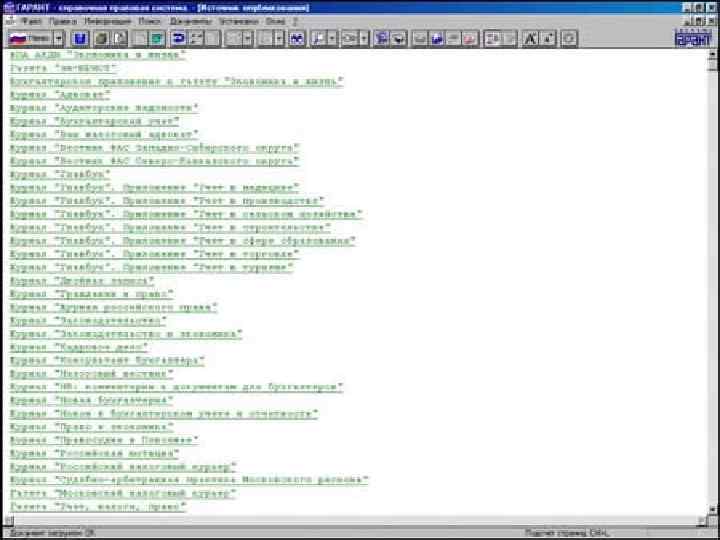Open link Газета "Московский налоговый курьер"
720x540 pixels.
pos(123,493)
